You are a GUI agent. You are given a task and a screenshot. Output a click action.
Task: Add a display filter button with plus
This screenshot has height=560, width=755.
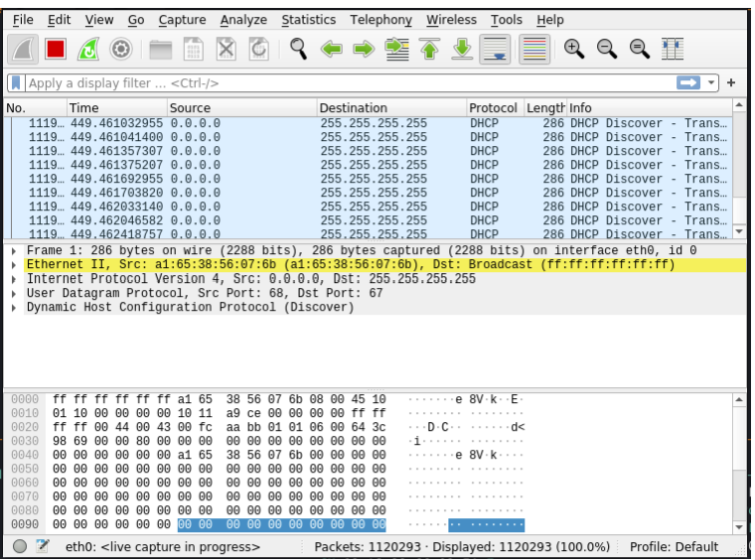point(731,82)
